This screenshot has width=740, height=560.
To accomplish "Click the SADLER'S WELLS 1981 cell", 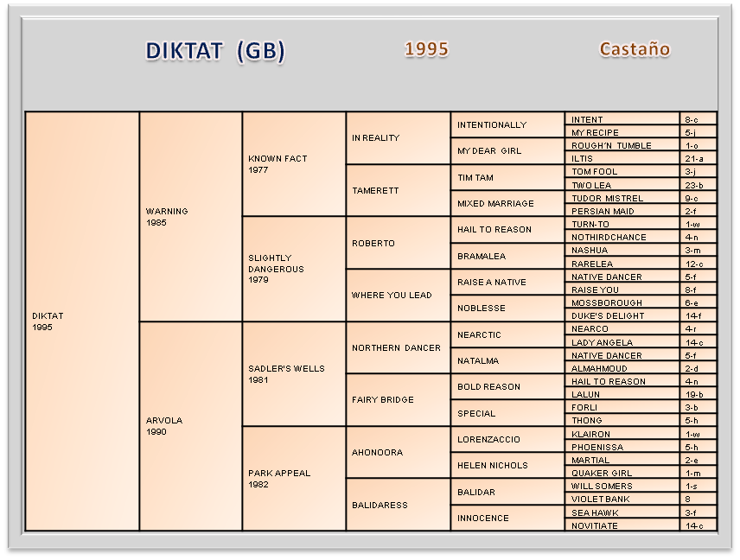I will click(294, 374).
